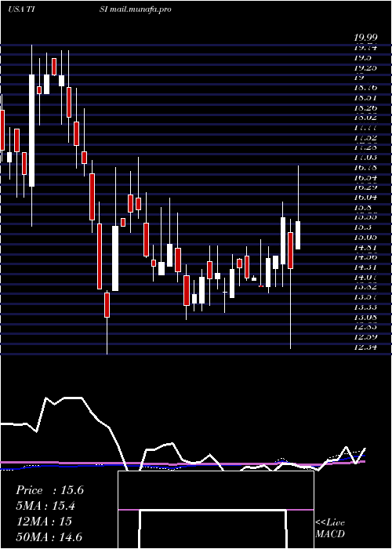392x549 pixels.
Task: Select the 15.8 axis label
Action: (x=361, y=207)
